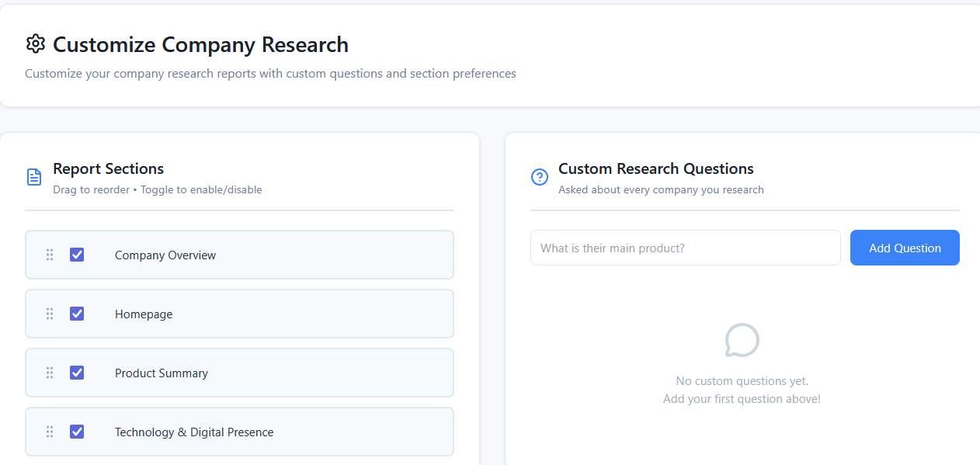Click the empty chat bubble icon
The image size is (980, 465).
click(742, 340)
